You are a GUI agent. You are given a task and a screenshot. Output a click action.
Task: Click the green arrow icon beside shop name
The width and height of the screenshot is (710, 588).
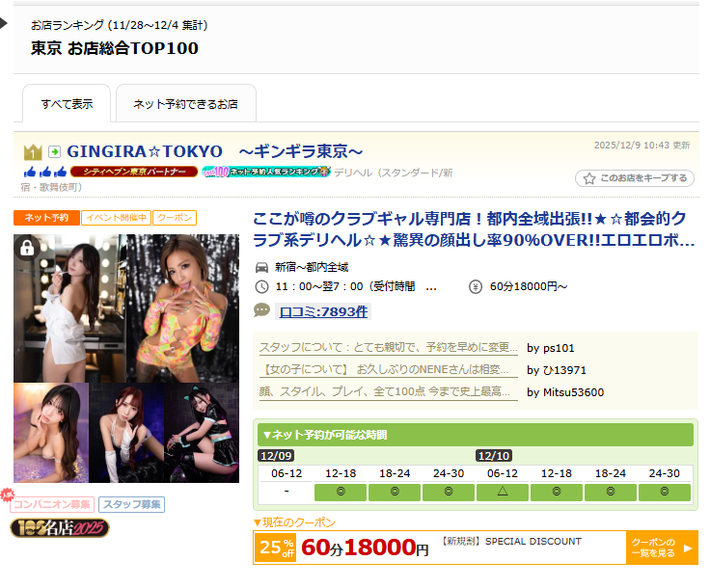pyautogui.click(x=54, y=152)
